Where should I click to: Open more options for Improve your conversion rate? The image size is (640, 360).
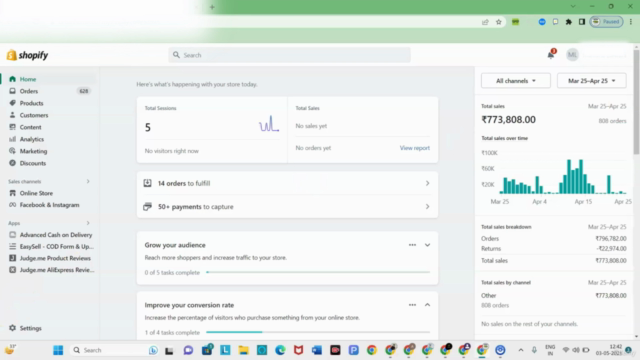point(412,305)
